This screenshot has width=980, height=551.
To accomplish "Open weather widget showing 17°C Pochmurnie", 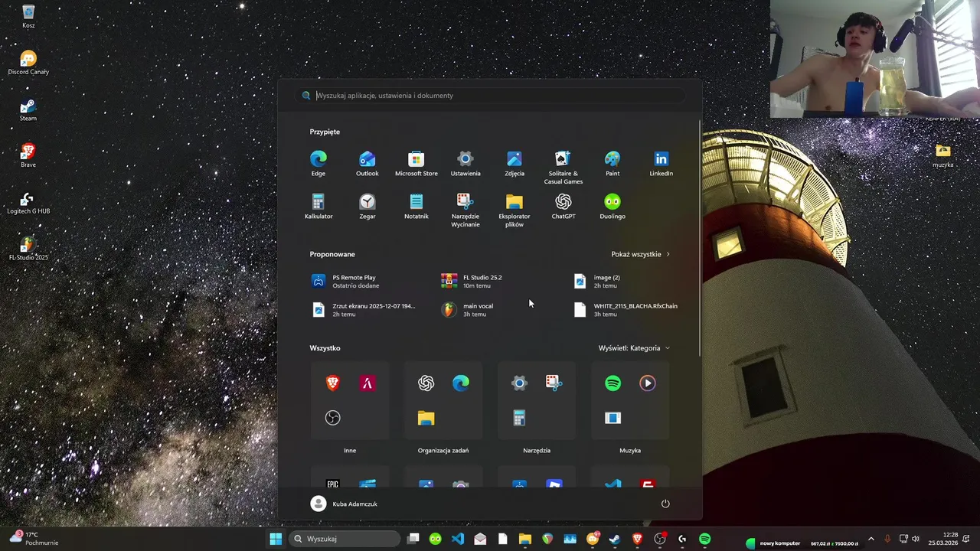I will point(34,539).
